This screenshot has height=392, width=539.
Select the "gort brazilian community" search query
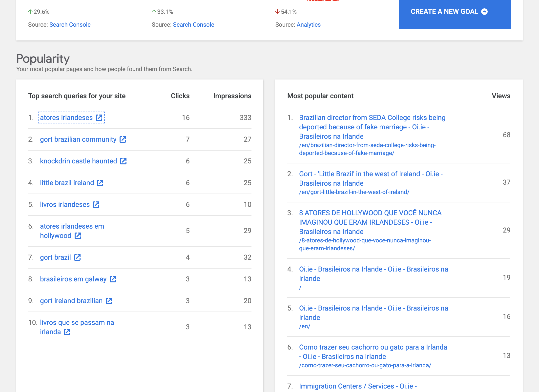point(78,139)
